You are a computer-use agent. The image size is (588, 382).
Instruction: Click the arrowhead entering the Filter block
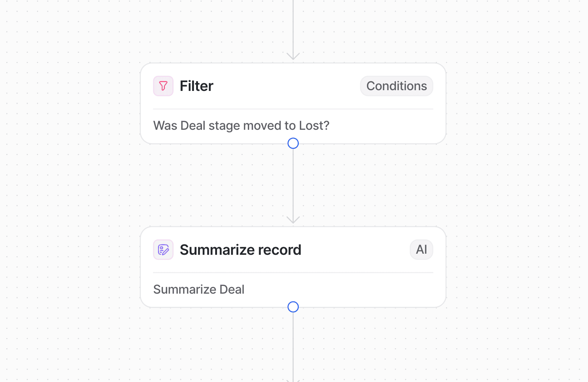pos(293,56)
